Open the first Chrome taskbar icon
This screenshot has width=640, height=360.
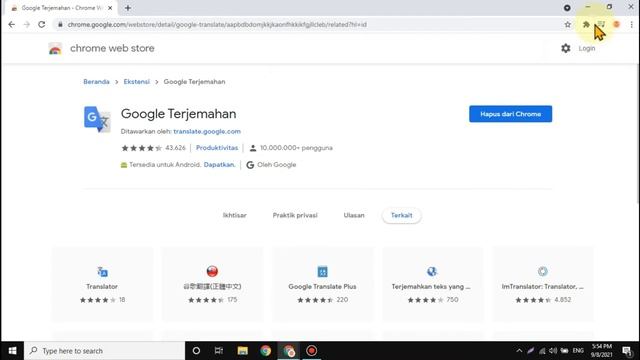[266, 351]
